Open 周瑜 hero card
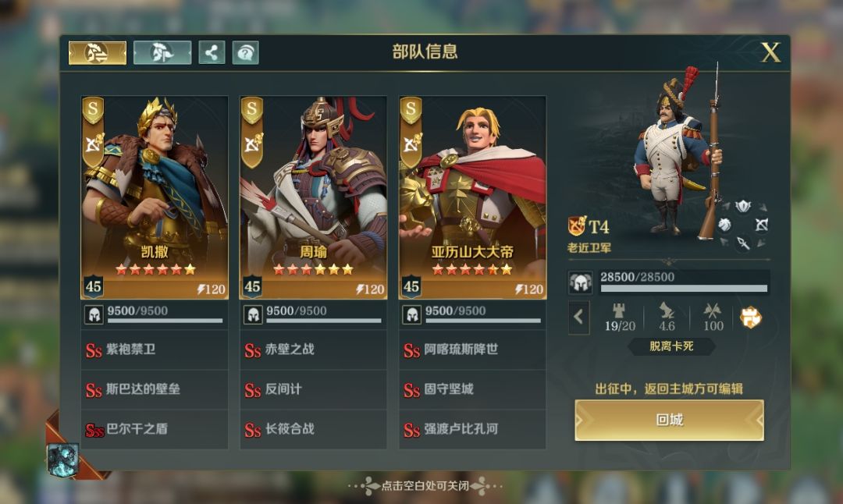 coord(313,197)
